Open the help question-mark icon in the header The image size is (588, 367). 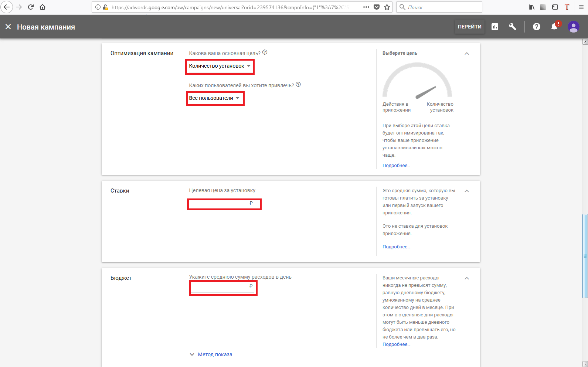click(537, 27)
